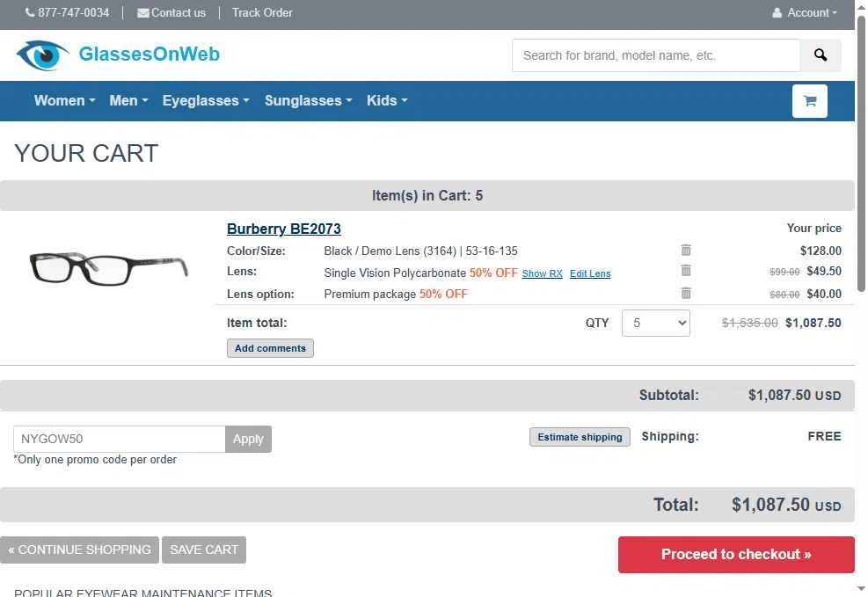Click the phone icon beside 877-747-0034

[x=30, y=12]
